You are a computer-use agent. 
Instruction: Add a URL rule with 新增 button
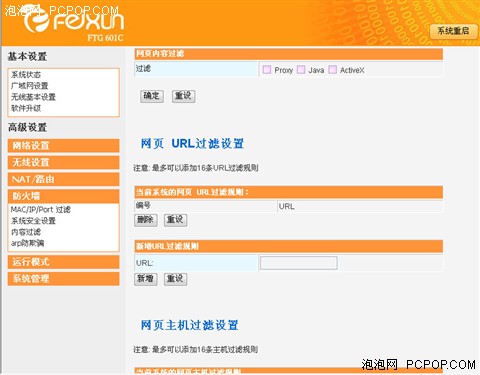[x=146, y=279]
